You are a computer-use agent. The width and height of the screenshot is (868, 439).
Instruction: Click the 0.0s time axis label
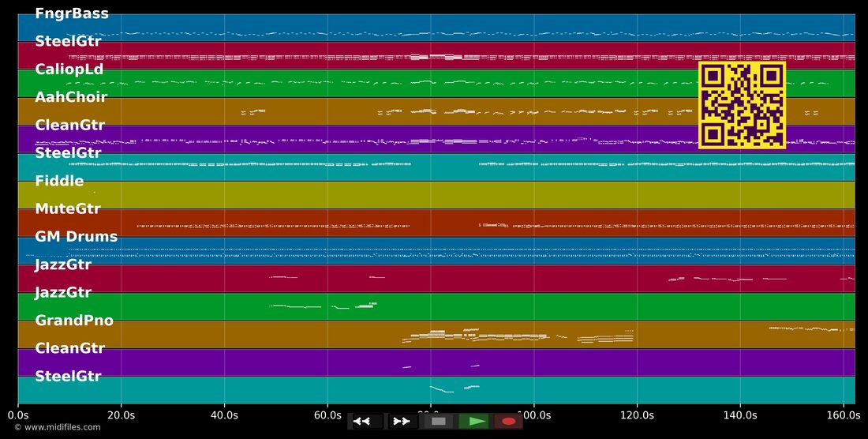click(x=18, y=415)
